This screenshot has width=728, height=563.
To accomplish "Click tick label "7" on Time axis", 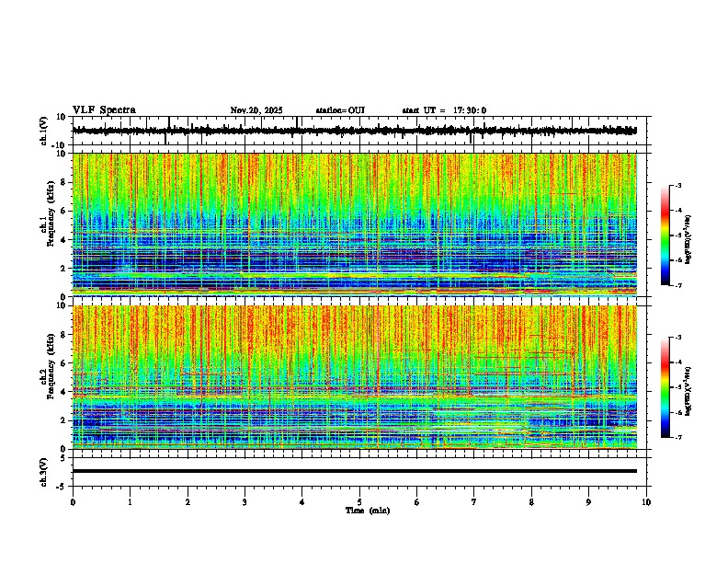I will (x=474, y=502).
